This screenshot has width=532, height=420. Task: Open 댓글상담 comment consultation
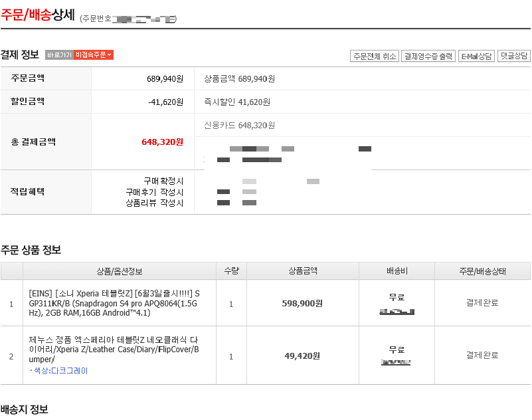pyautogui.click(x=514, y=56)
